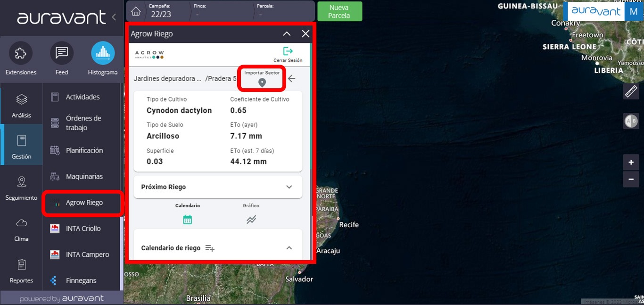Click the back arrow next to Importar Sector
The image size is (644, 305).
[x=292, y=78]
